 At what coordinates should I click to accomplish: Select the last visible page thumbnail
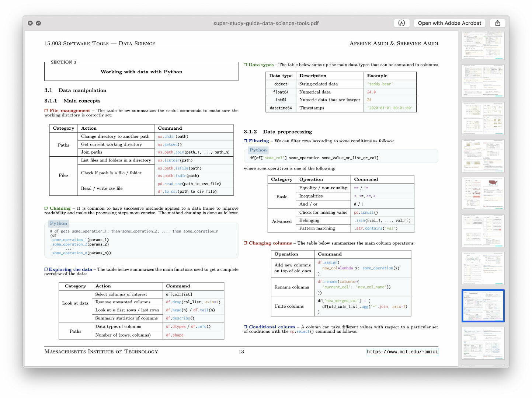click(x=483, y=343)
